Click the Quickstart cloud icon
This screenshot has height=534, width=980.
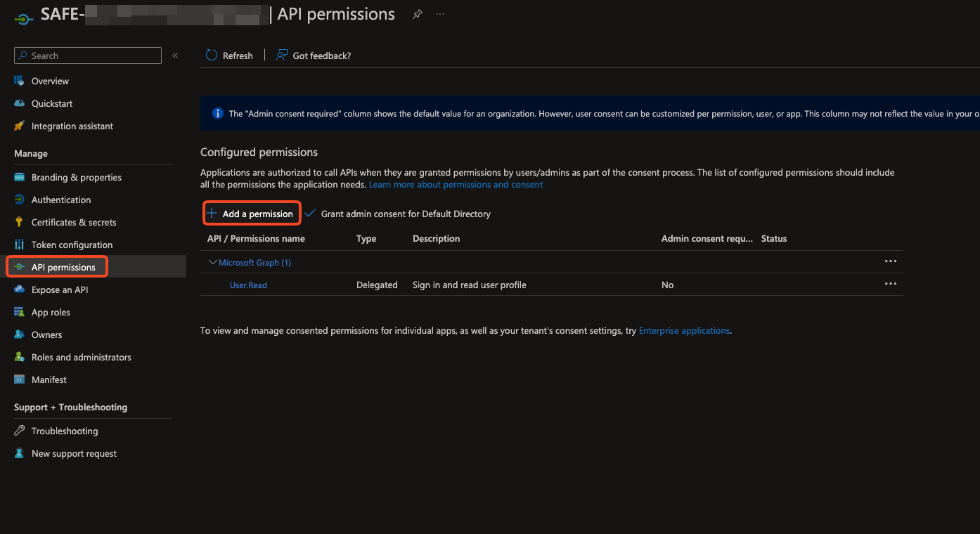pos(19,103)
